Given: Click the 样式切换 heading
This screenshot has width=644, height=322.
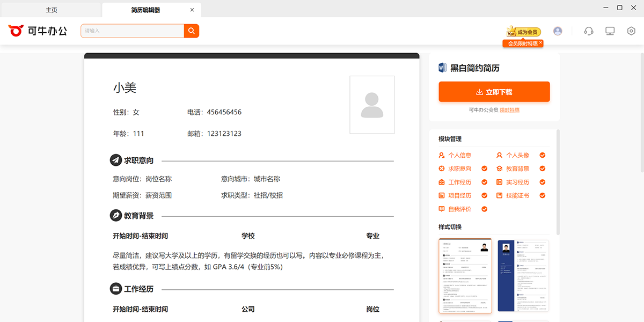Looking at the screenshot, I should tap(450, 227).
